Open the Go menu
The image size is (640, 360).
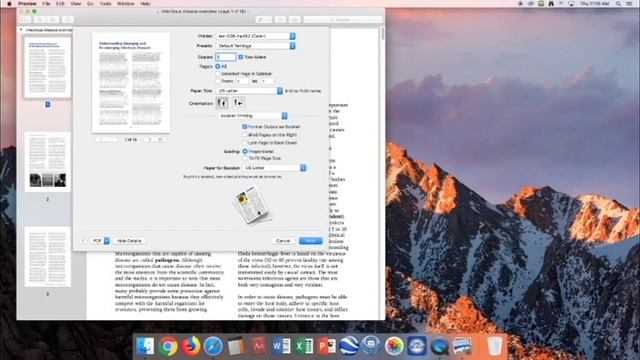coord(90,3)
